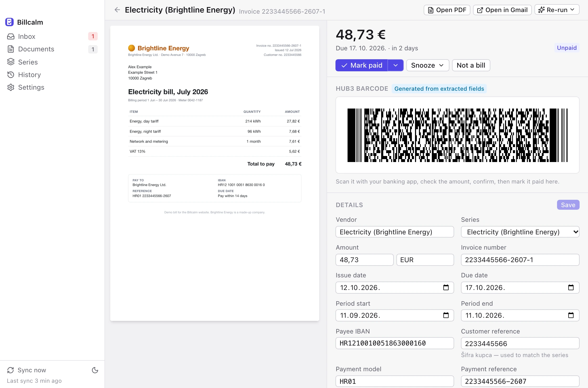Open the Inbox from the sidebar
The image size is (588, 388).
pyautogui.click(x=52, y=36)
